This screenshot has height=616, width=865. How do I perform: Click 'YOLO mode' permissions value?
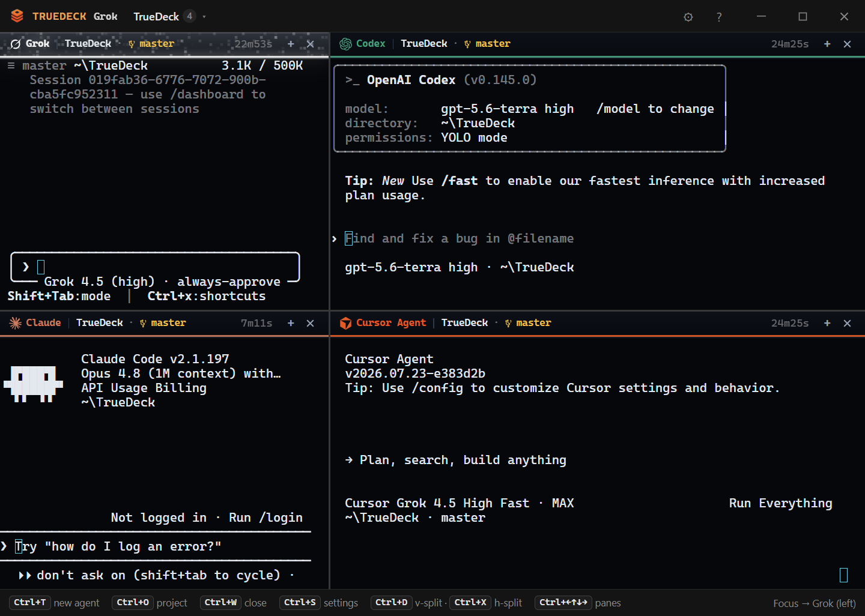tap(474, 137)
